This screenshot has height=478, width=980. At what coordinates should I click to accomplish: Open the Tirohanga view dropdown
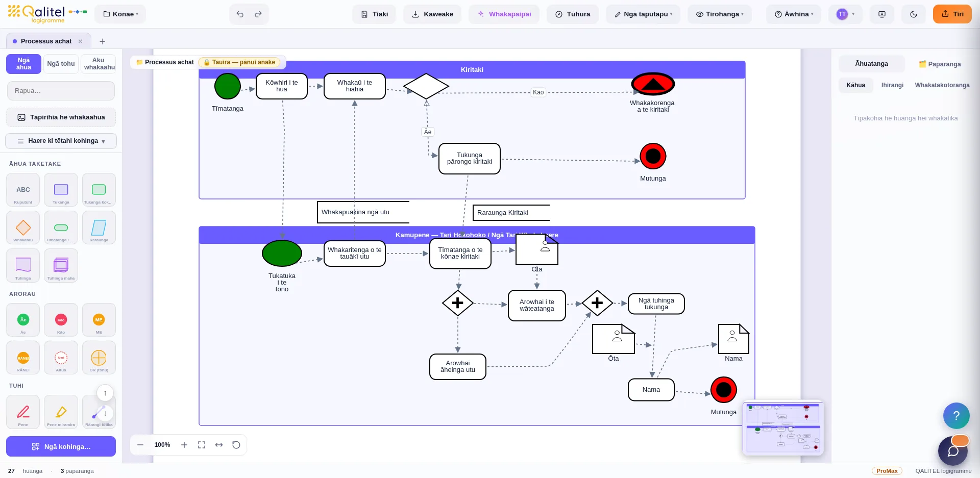(x=720, y=14)
